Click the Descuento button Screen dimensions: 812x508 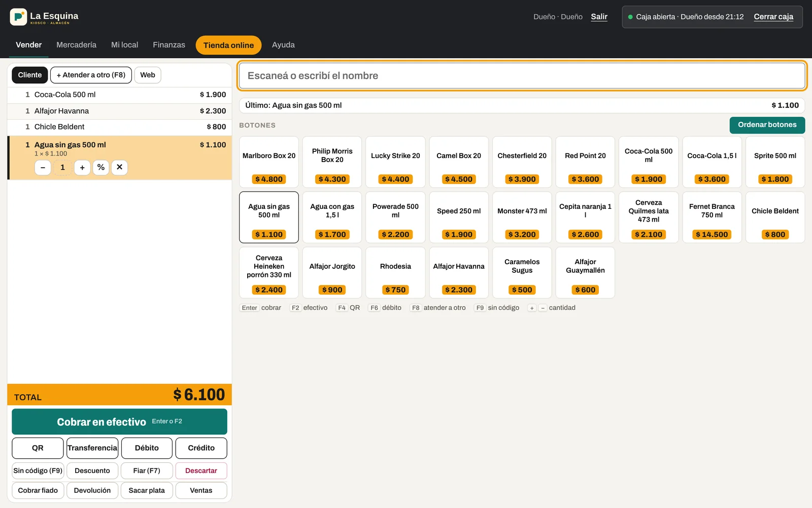click(92, 471)
